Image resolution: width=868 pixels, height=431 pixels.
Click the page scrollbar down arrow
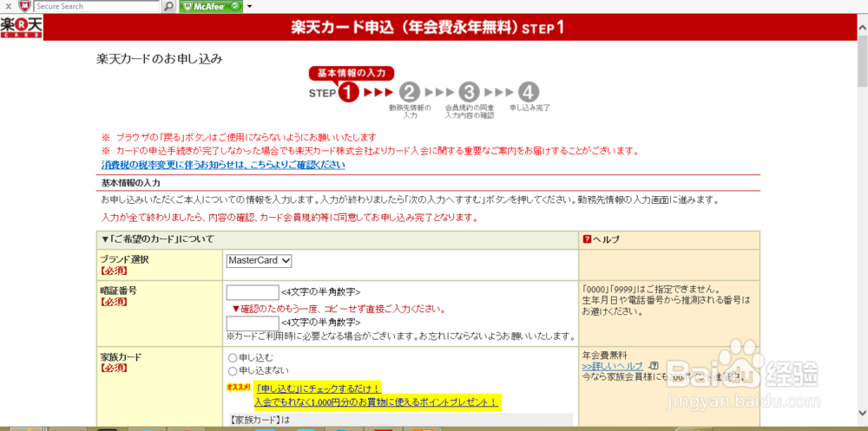pos(862,412)
